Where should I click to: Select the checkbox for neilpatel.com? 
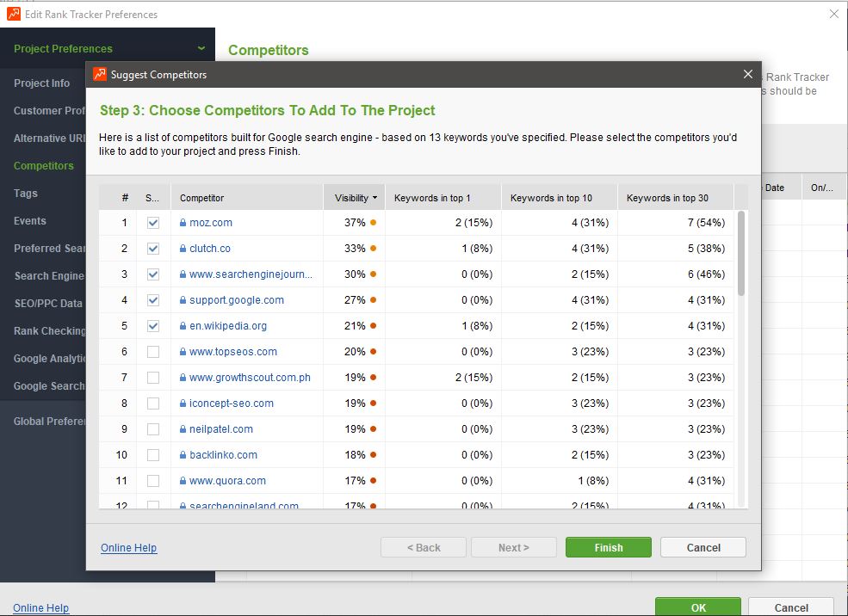pos(153,429)
